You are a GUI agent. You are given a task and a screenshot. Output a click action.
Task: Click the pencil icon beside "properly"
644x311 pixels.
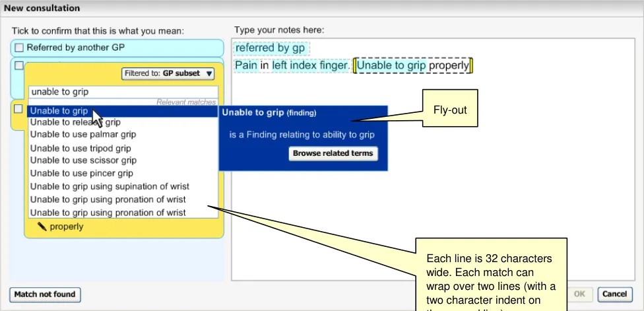coord(42,226)
